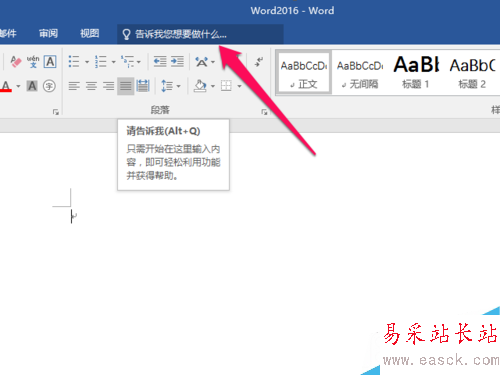Expand numbering library dropdown
The image size is (500, 375).
click(113, 62)
